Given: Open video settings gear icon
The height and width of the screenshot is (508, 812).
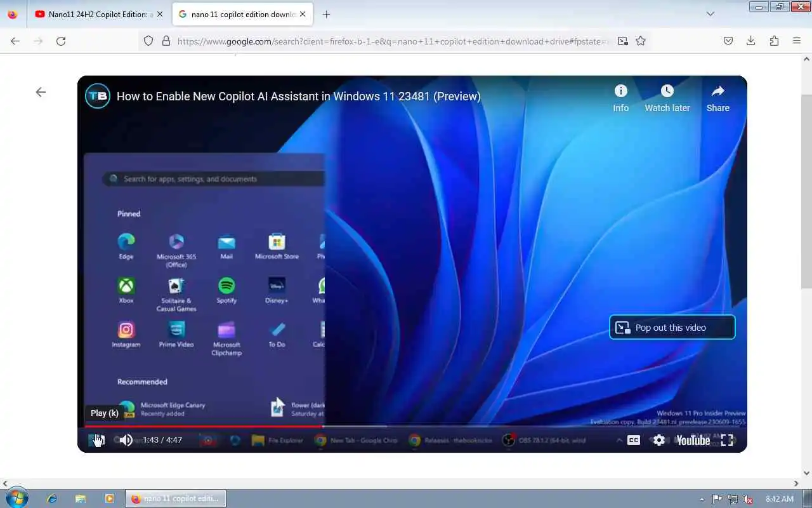Looking at the screenshot, I should click(x=659, y=440).
